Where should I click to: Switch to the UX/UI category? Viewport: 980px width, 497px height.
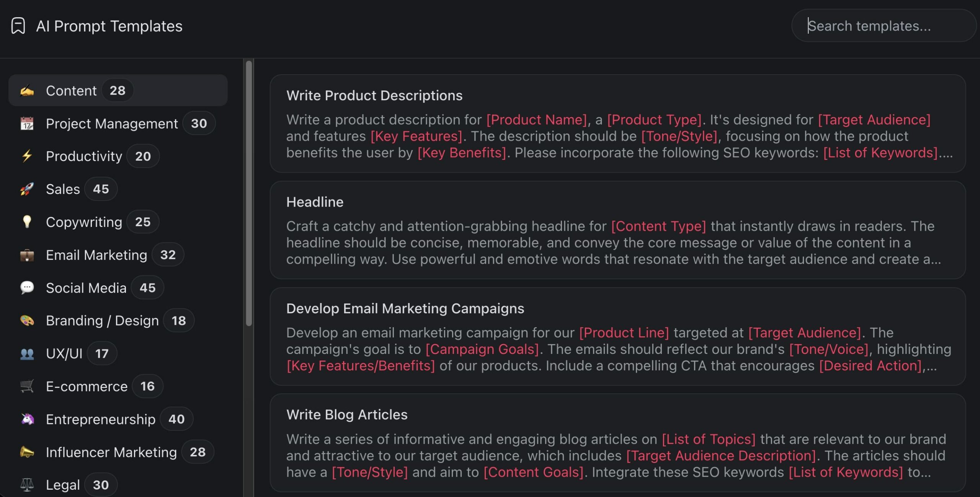pyautogui.click(x=65, y=353)
